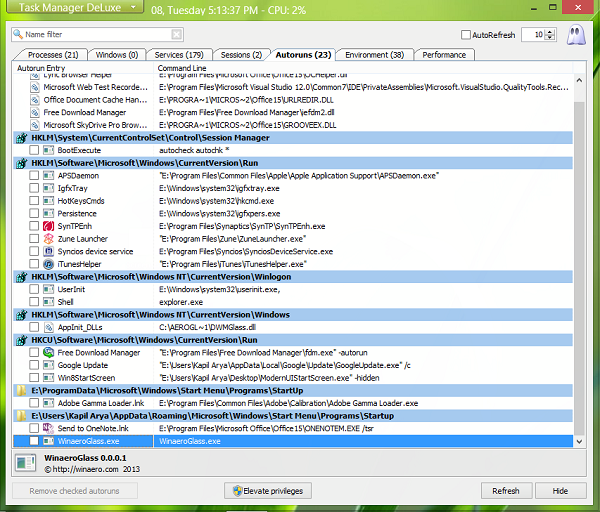
Task: Click the search magnifier icon in Name filter
Action: [18, 34]
